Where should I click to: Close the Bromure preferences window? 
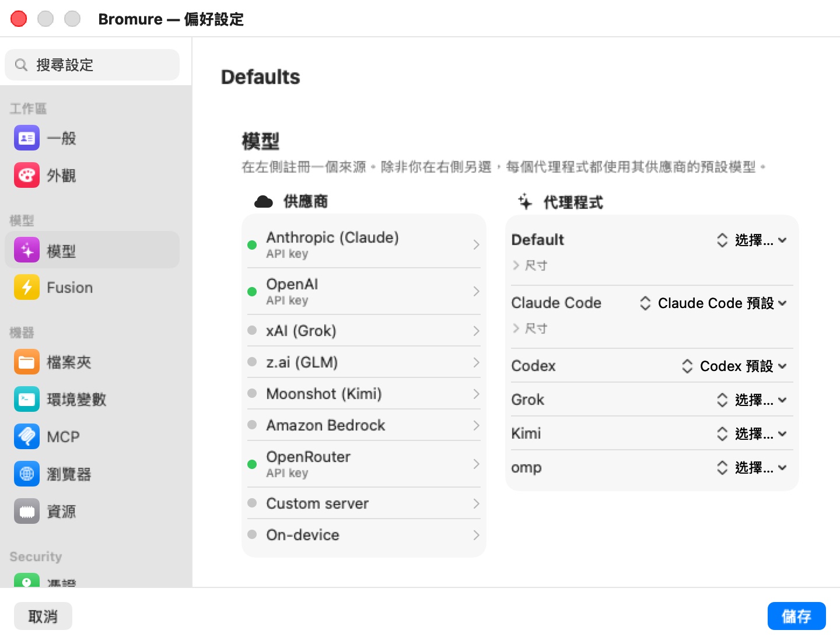(19, 19)
